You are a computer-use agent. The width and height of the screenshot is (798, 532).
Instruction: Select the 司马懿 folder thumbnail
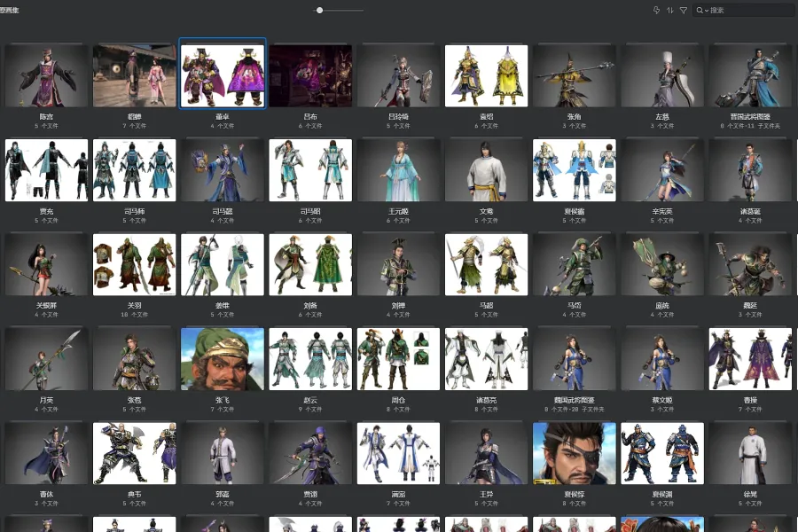click(x=223, y=170)
